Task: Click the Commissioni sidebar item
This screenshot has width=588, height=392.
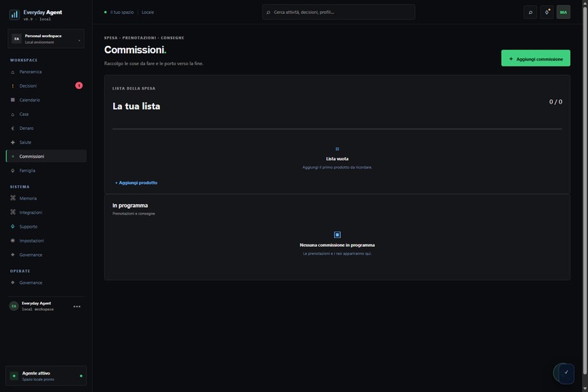Action: point(46,156)
